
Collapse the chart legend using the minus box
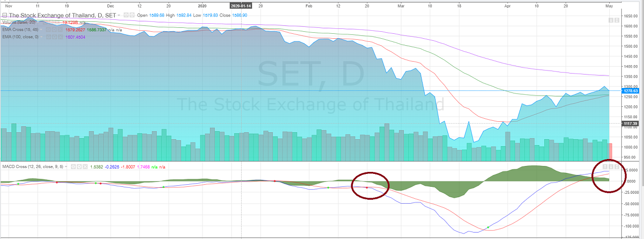click(4, 15)
